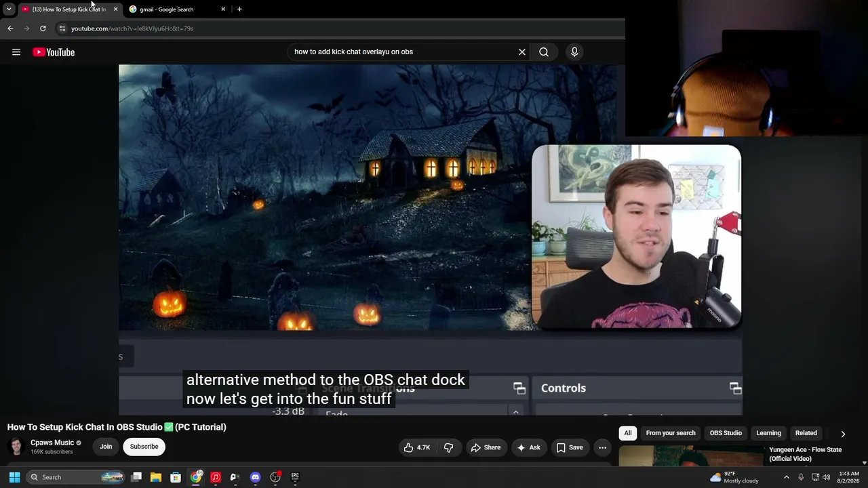Subscribe to Cpaws Music

[x=144, y=447]
